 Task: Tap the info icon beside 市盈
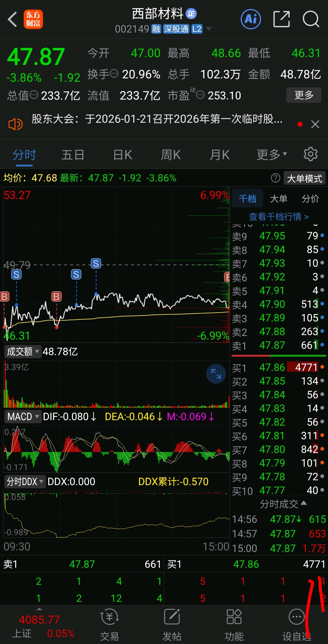coord(200,95)
